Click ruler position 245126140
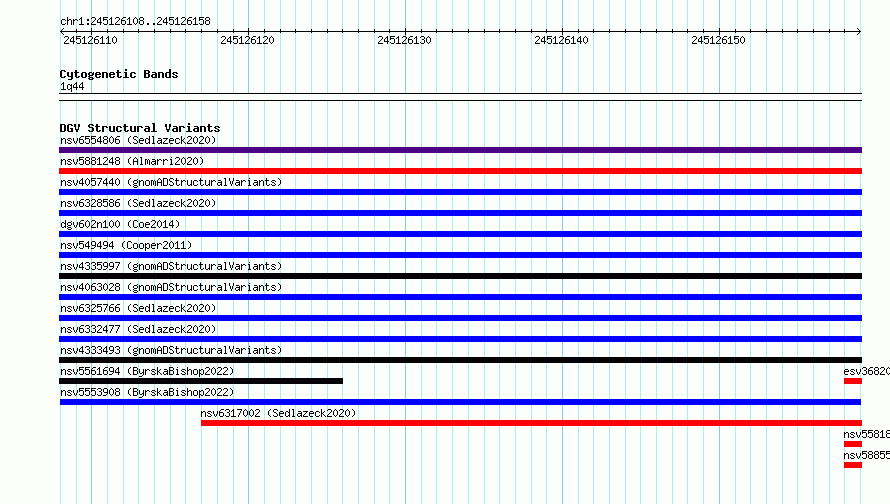The width and height of the screenshot is (890, 504). pos(561,40)
